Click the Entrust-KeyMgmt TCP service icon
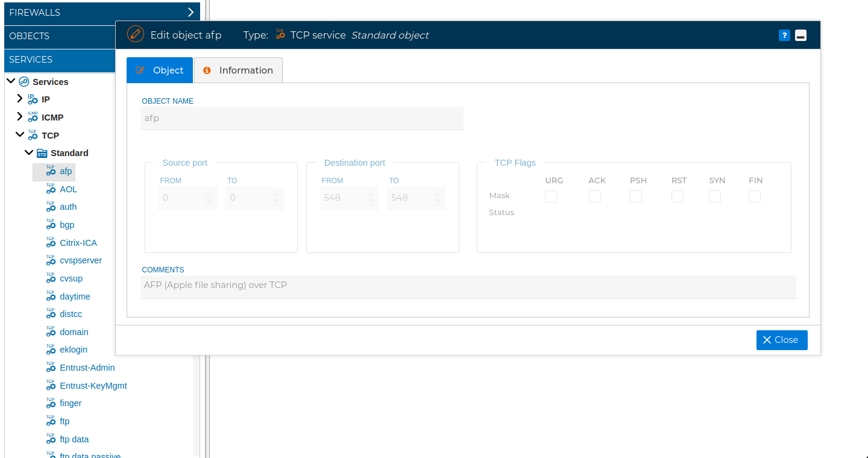The height and width of the screenshot is (458, 868). pos(51,385)
